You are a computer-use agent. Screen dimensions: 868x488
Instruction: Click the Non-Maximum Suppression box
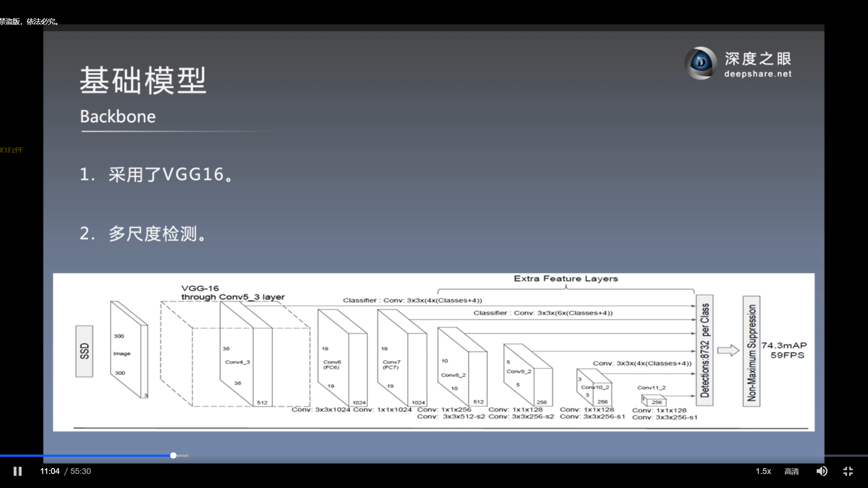[751, 352]
